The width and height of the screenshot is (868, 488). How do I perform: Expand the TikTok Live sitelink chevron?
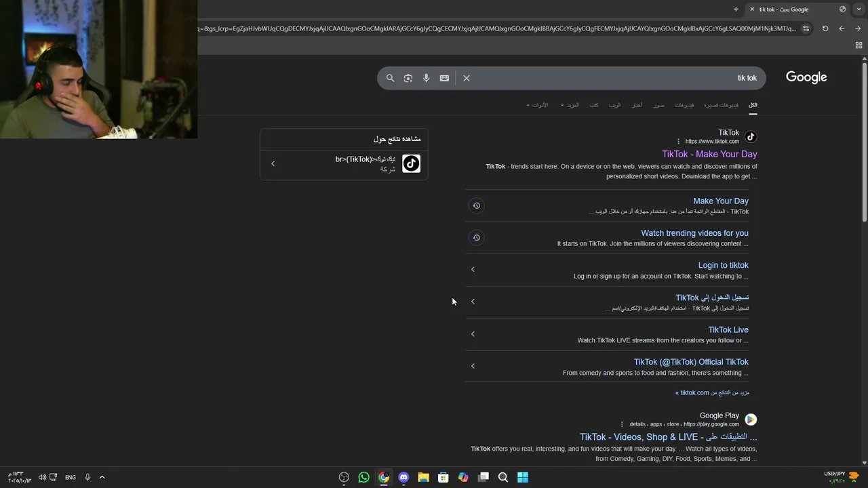[473, 333]
